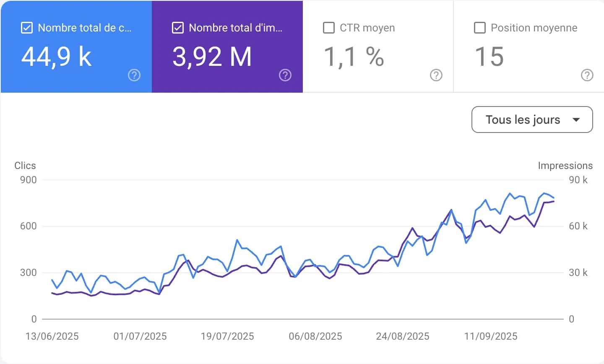Click the 13/06/2025 date label on axis
The height and width of the screenshot is (364, 604).
(52, 336)
